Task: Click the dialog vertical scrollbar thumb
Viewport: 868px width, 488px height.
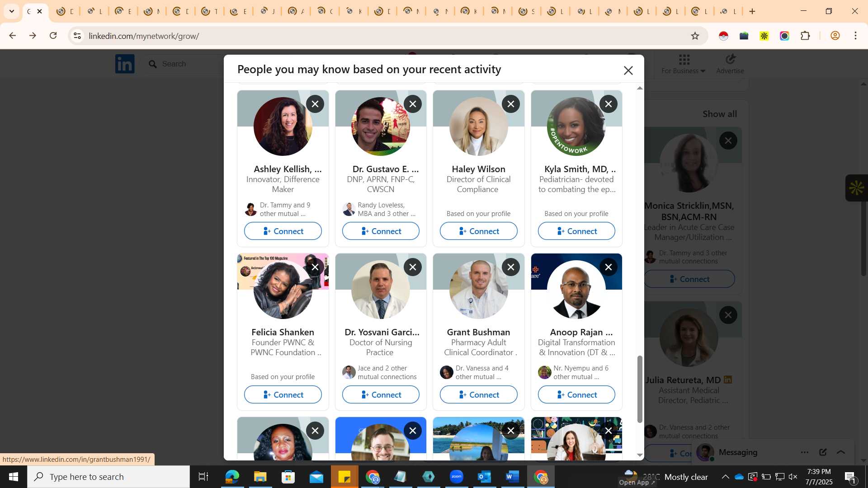Action: (x=640, y=389)
